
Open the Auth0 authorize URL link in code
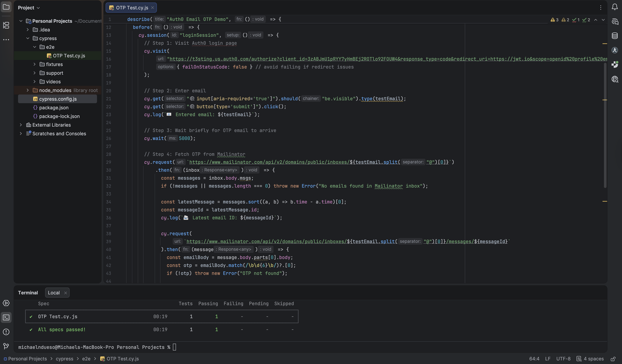coord(387,59)
